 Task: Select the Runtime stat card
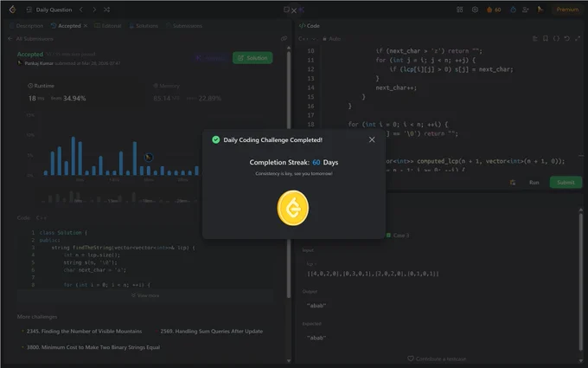tap(82, 93)
